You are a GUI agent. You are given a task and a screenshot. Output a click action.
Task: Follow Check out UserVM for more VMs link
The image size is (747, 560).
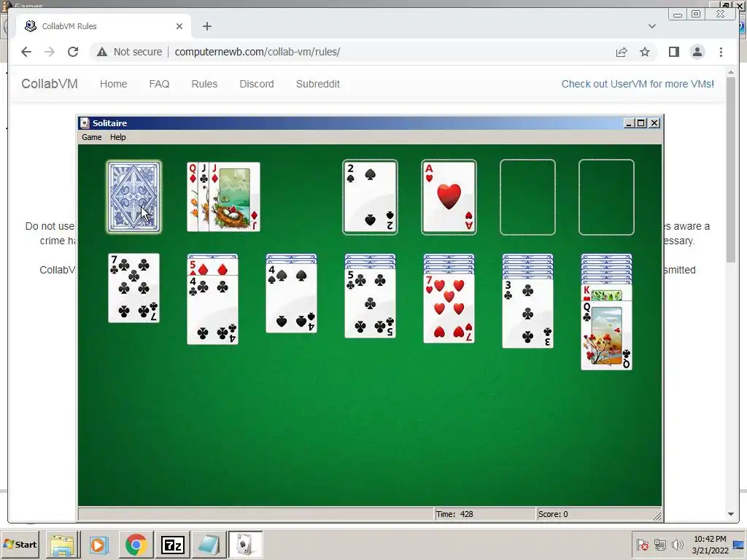tap(638, 84)
